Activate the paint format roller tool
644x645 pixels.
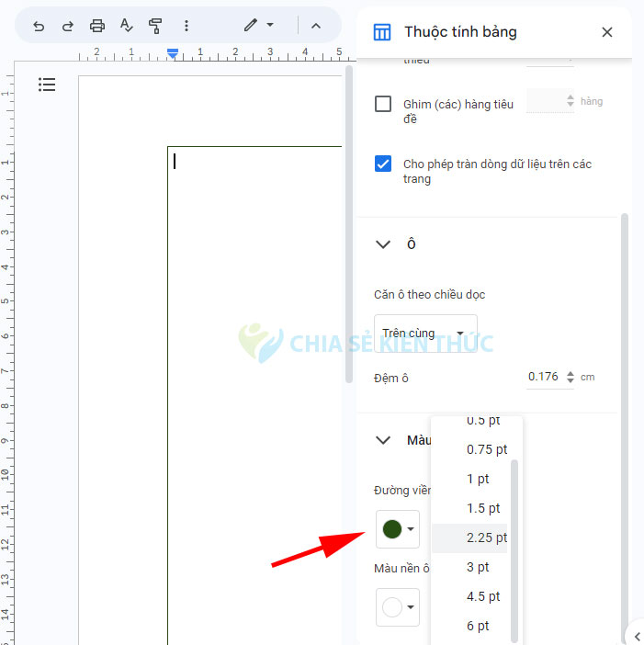point(155,26)
